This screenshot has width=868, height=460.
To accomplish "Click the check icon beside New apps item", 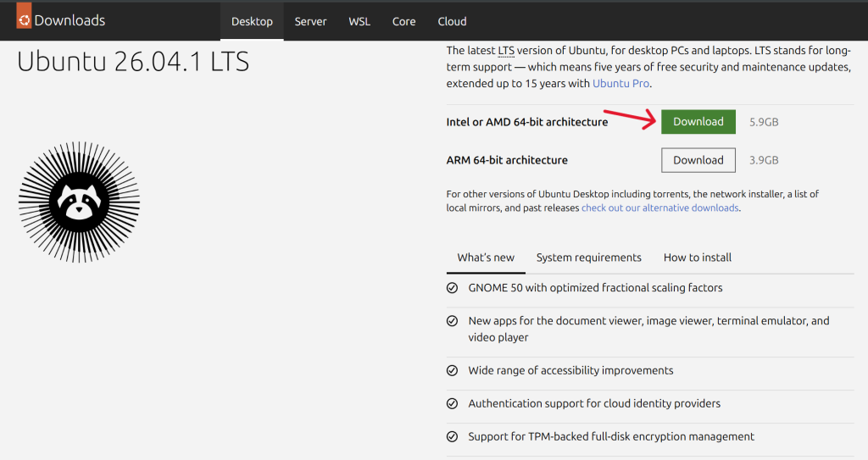I will [453, 321].
